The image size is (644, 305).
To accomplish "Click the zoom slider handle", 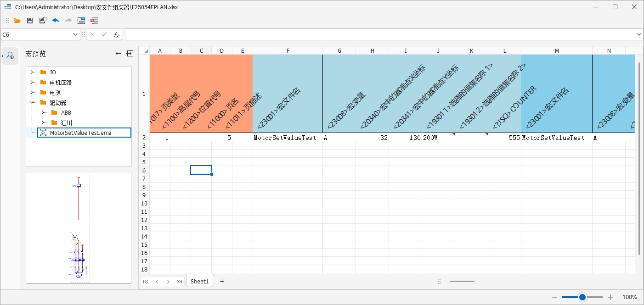I will tap(582, 297).
